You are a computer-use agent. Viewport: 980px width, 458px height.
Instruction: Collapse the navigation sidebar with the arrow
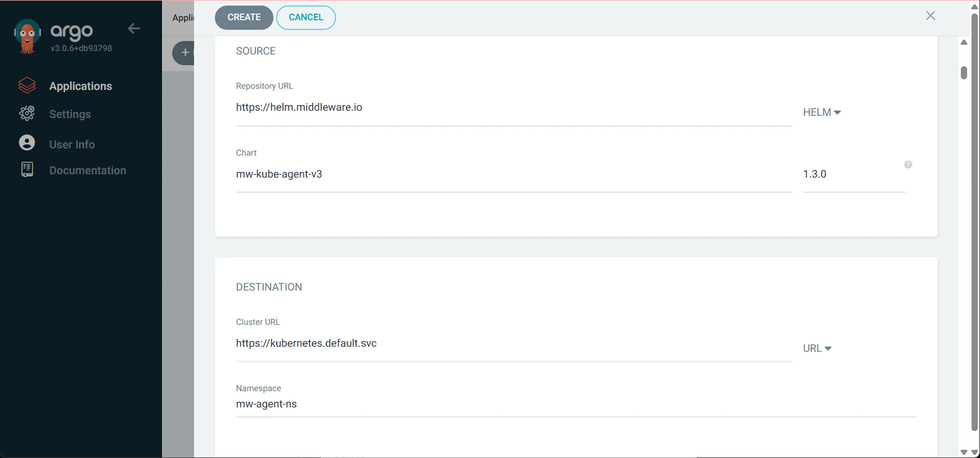pyautogui.click(x=134, y=28)
